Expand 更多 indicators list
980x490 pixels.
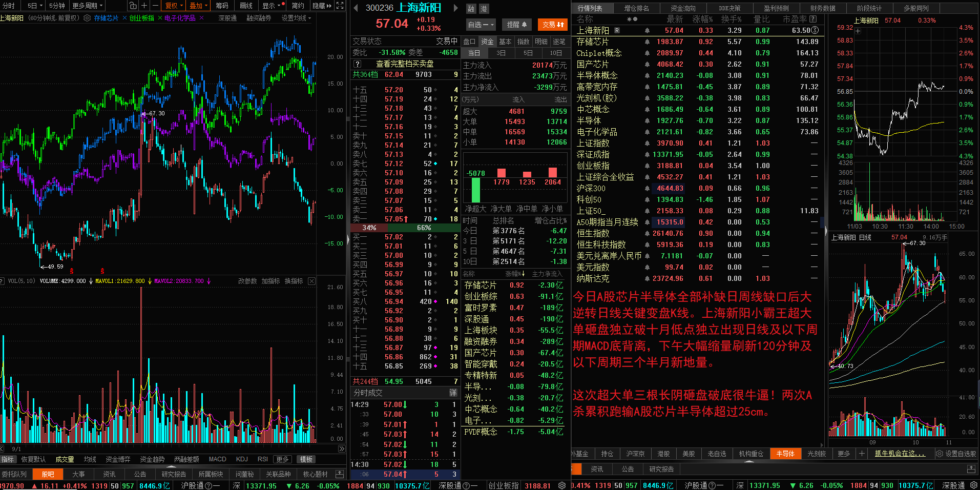pyautogui.click(x=282, y=459)
